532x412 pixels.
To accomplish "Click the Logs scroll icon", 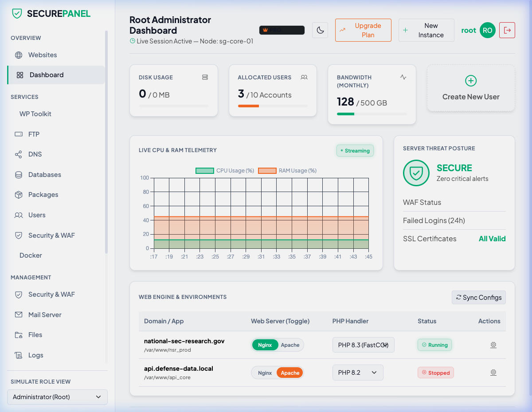I will click(x=19, y=355).
